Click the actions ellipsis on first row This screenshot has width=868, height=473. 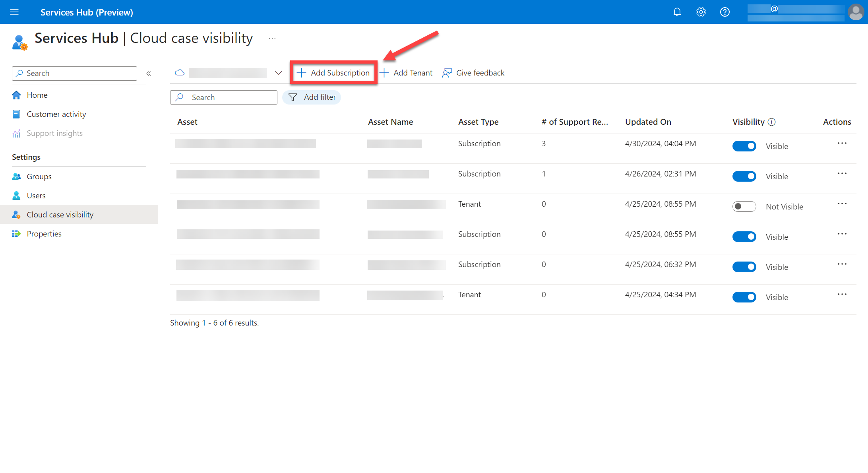(842, 143)
